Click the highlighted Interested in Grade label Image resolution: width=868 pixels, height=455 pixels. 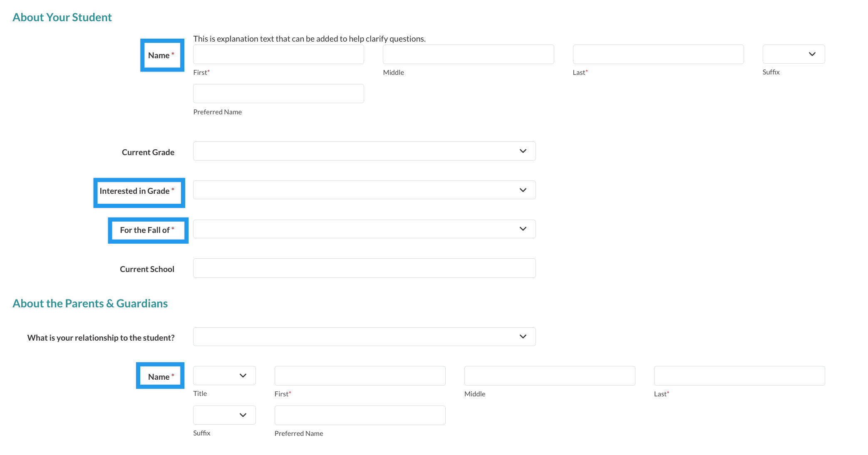[x=134, y=191]
